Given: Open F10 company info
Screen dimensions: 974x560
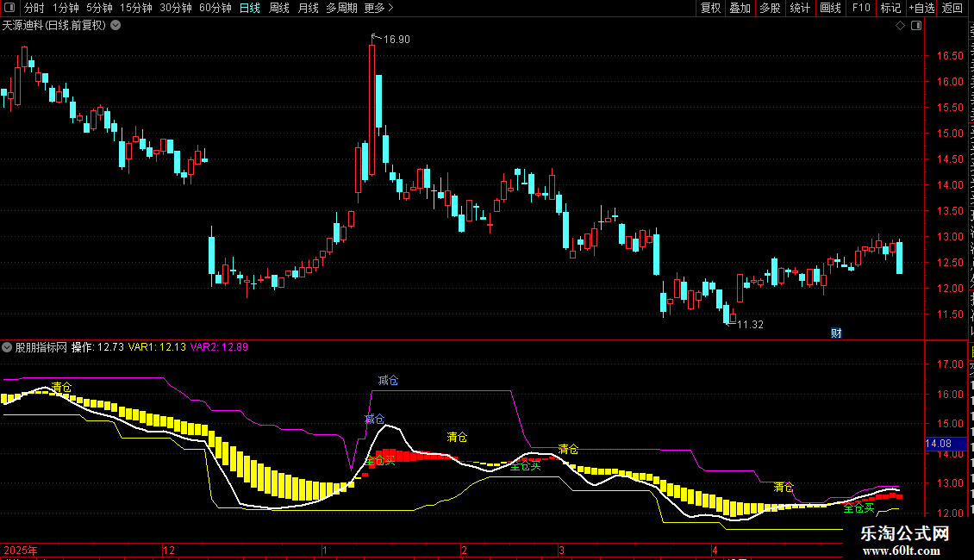Looking at the screenshot, I should tap(860, 8).
